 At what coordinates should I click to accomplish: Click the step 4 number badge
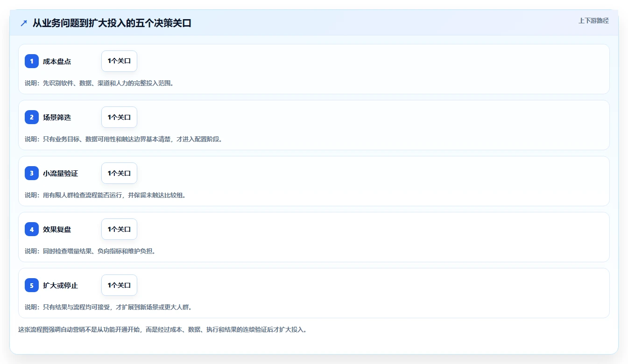32,229
